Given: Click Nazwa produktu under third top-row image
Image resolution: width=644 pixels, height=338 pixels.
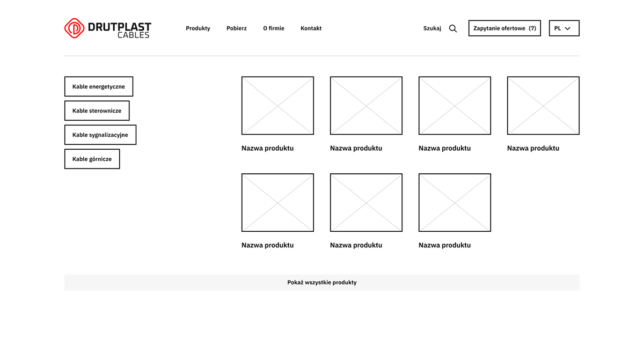Looking at the screenshot, I should pyautogui.click(x=445, y=148).
